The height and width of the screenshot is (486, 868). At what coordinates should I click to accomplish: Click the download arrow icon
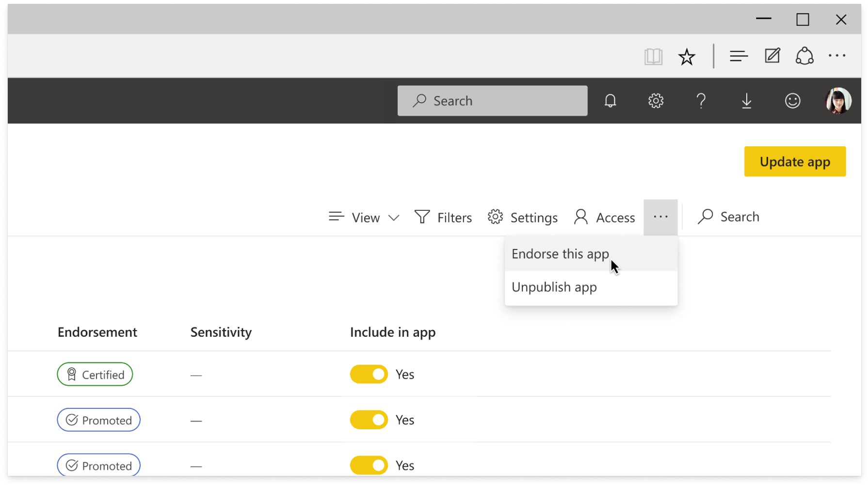[746, 101]
